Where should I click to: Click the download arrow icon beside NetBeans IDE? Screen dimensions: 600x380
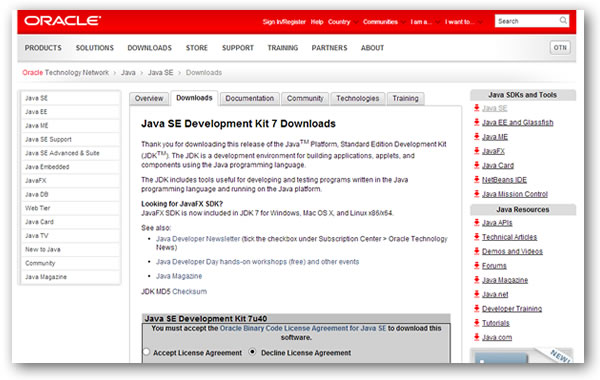tap(476, 179)
